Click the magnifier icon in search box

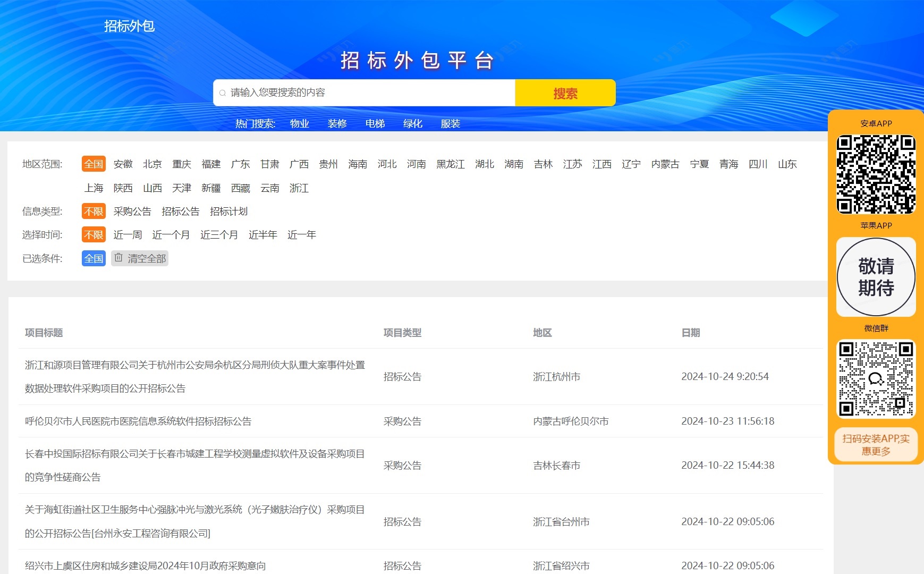(223, 93)
